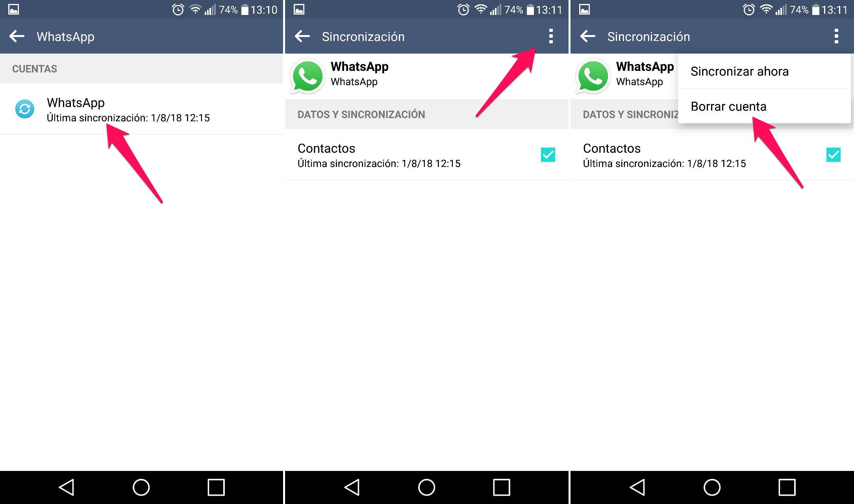This screenshot has width=854, height=504.
Task: Click WhatsApp account to open sync details
Action: click(x=120, y=110)
